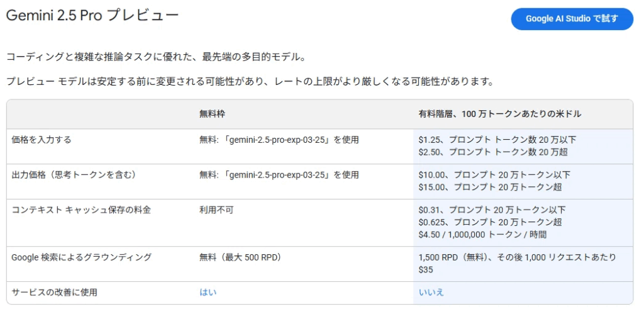The height and width of the screenshot is (309, 644).
Task: Open the いいえ link in the paid tier column
Action: point(431,292)
